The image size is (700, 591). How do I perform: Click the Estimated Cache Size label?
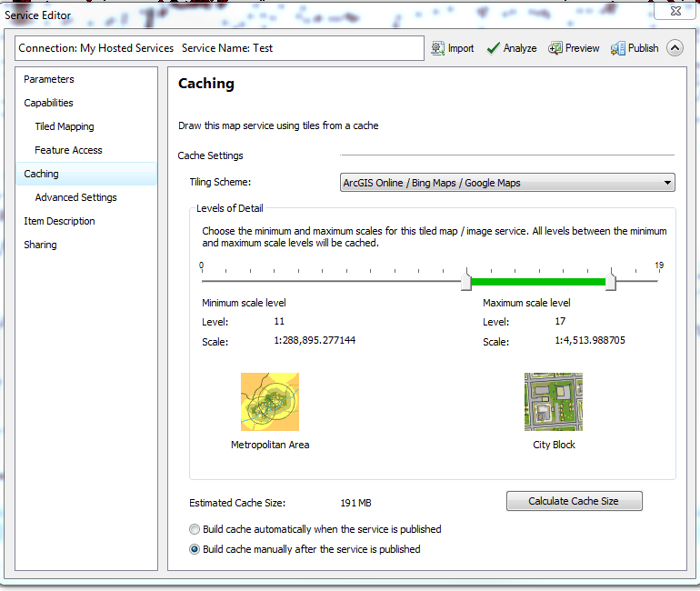(237, 503)
